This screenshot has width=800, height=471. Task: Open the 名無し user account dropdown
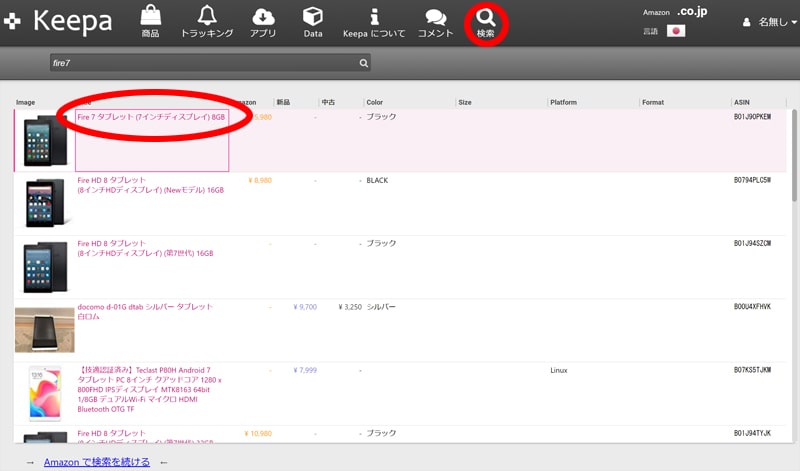769,22
